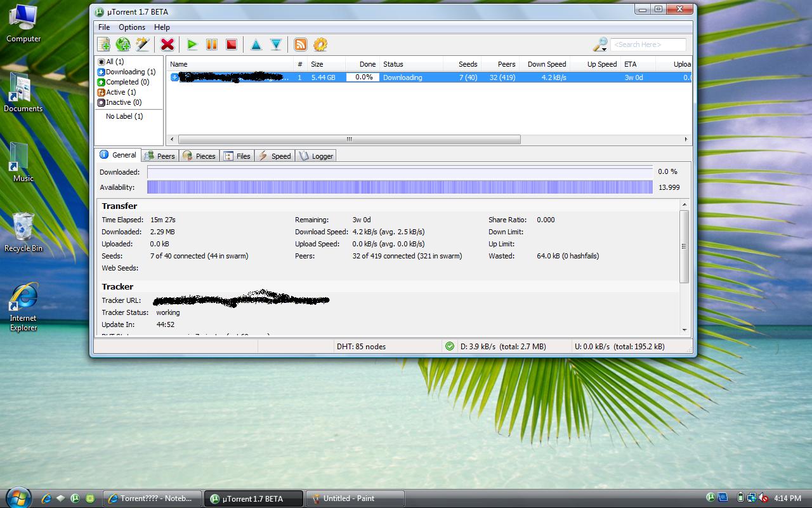Click the Downloaded progress bar
The height and width of the screenshot is (508, 812).
400,172
